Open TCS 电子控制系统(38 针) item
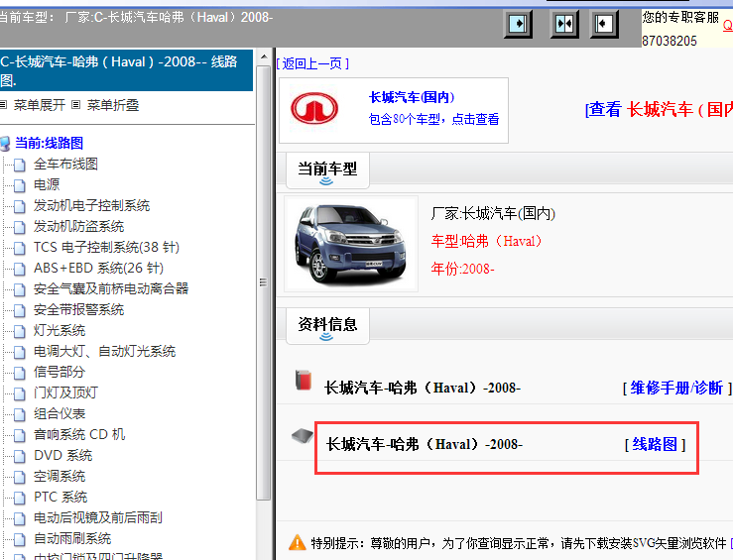The height and width of the screenshot is (560, 733). (106, 247)
